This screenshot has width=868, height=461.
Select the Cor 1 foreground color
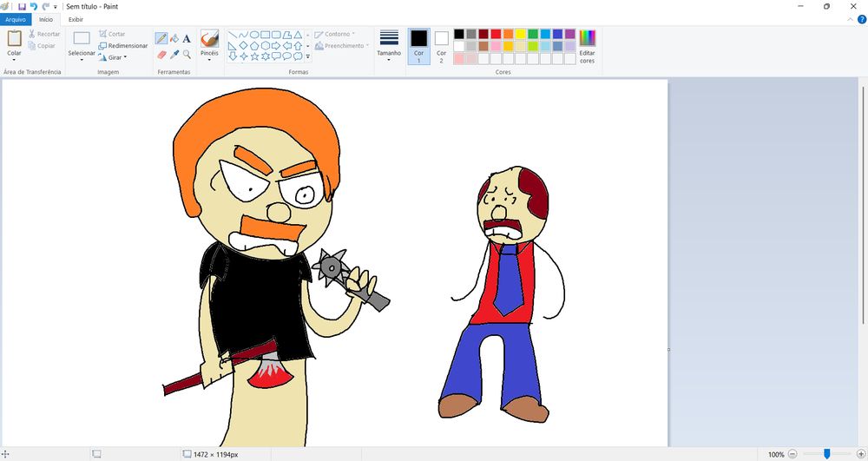click(x=418, y=47)
